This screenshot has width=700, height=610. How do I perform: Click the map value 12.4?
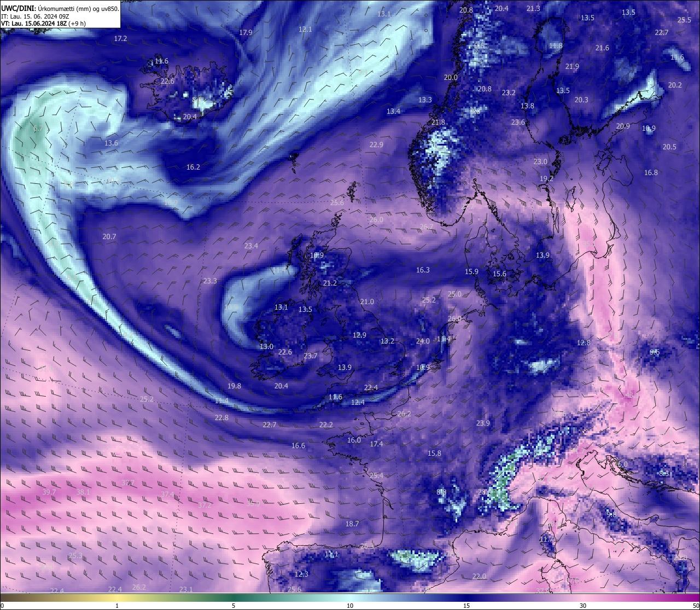(357, 403)
